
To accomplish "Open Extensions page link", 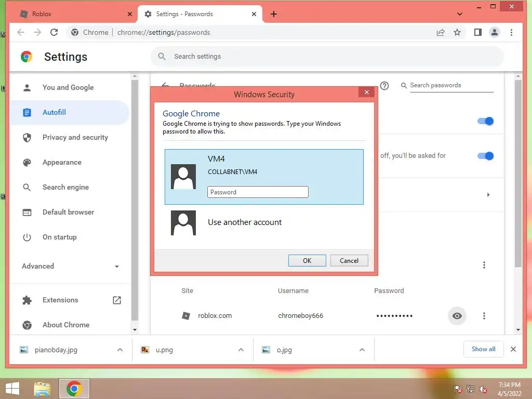I will pos(71,300).
